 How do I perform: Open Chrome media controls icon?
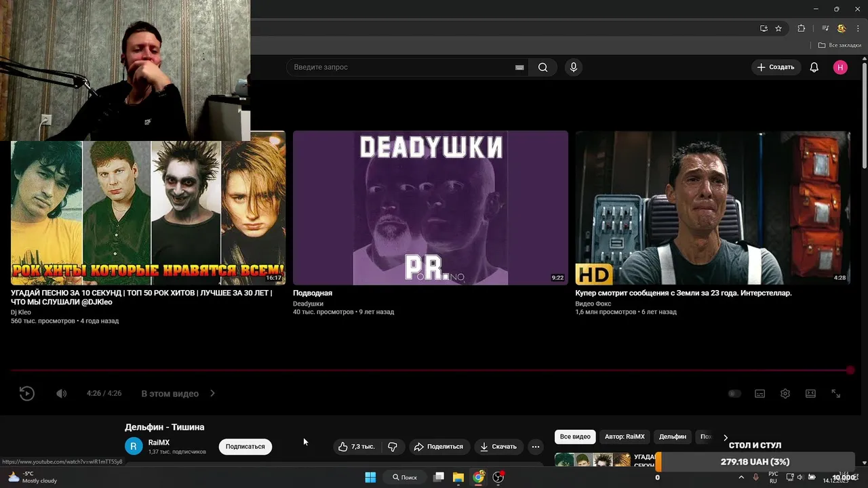825,28
